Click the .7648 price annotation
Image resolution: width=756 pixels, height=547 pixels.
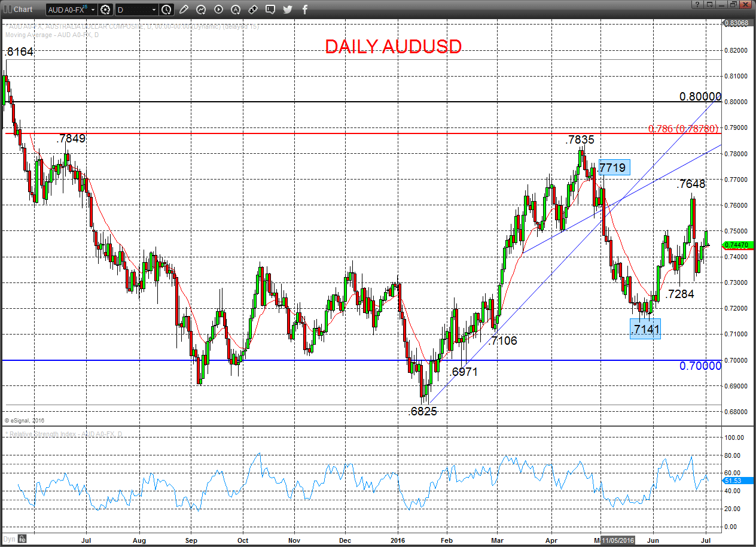(x=691, y=184)
